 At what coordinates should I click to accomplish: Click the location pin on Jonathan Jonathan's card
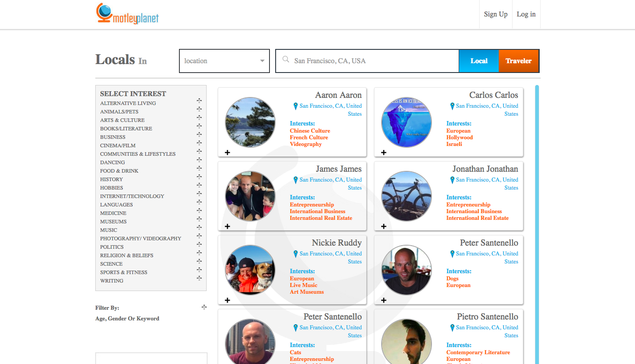(x=452, y=180)
